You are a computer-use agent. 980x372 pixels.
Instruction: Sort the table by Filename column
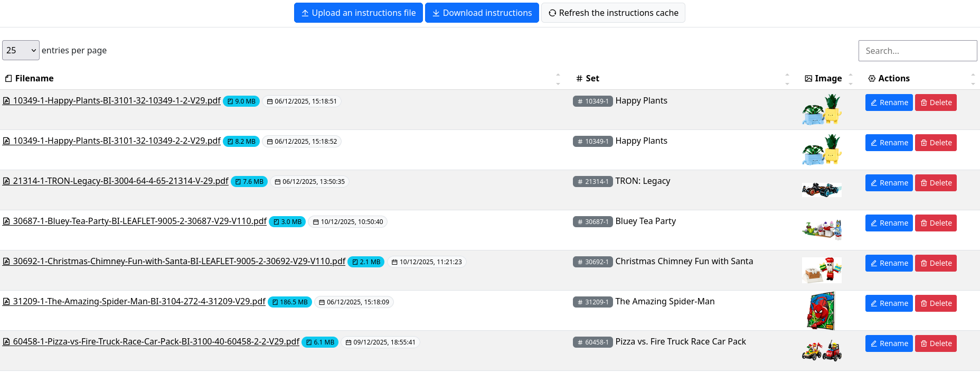(x=34, y=78)
